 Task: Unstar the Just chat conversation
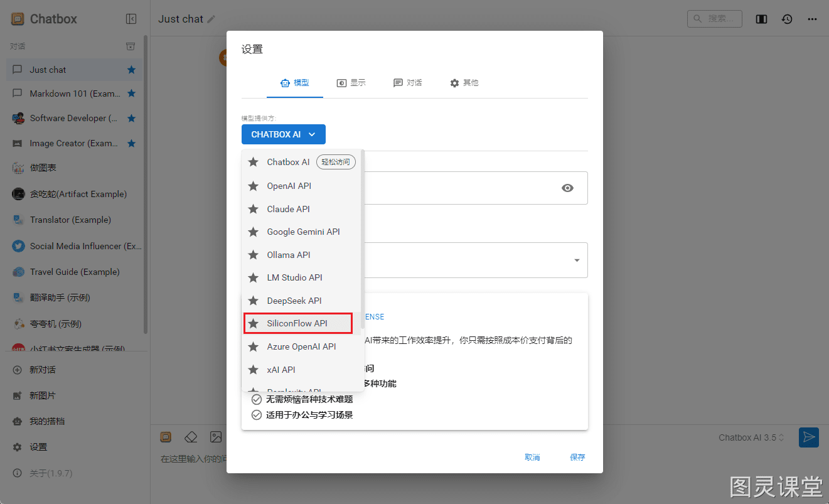[131, 70]
